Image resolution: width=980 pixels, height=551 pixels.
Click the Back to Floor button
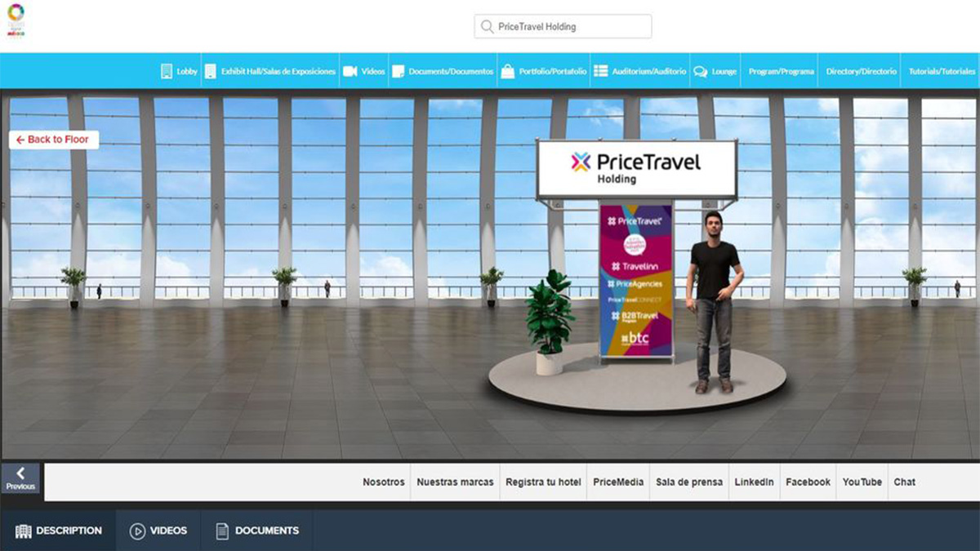(54, 140)
